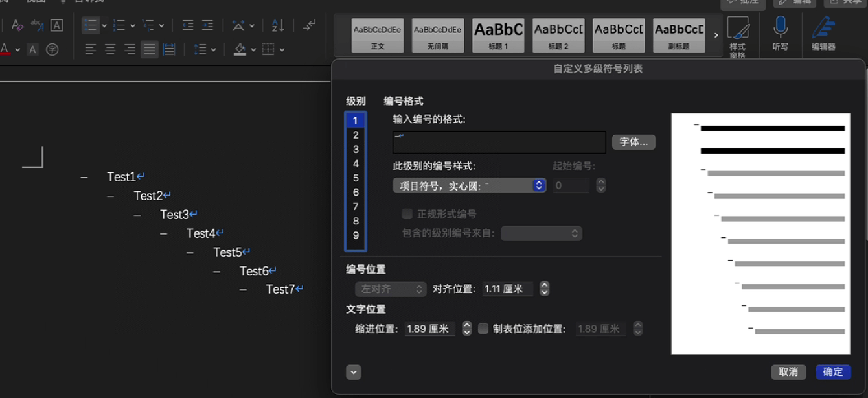Screen dimensions: 868x398
Task: Open 包含的级别编号来自 dropdown
Action: [542, 233]
